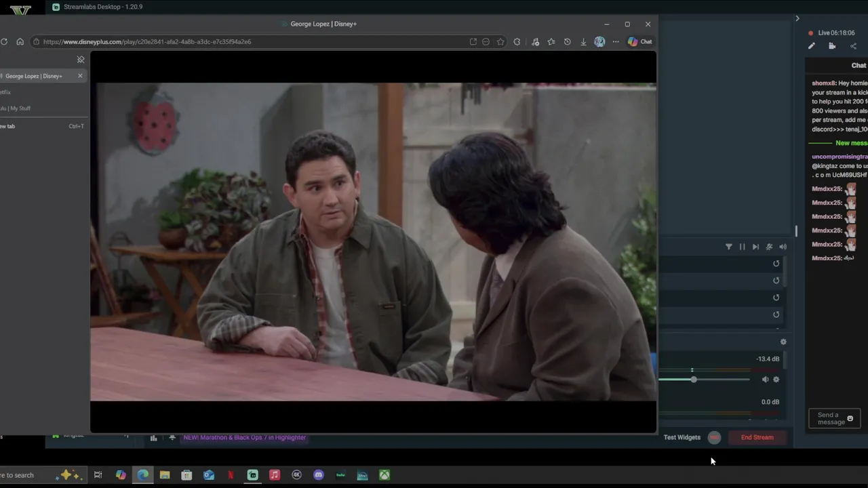Viewport: 868px width, 488px height.
Task: Open File Explorer from the taskbar
Action: [x=165, y=475]
